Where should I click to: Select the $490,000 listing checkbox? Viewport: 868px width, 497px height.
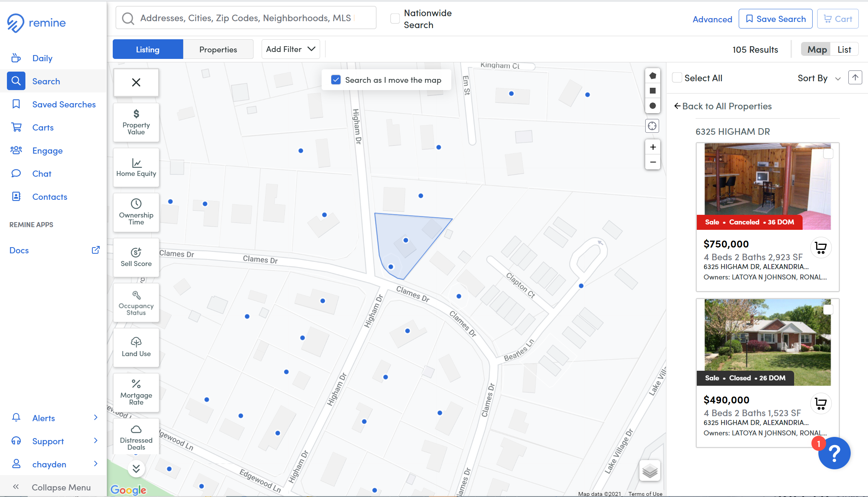click(x=828, y=310)
